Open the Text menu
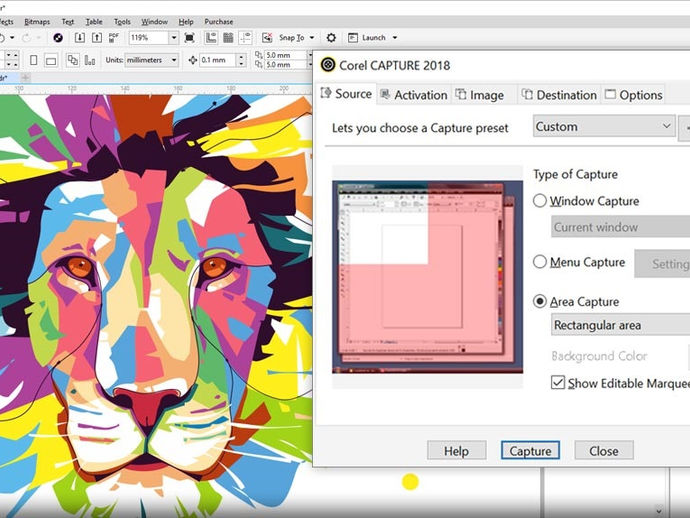 68,22
